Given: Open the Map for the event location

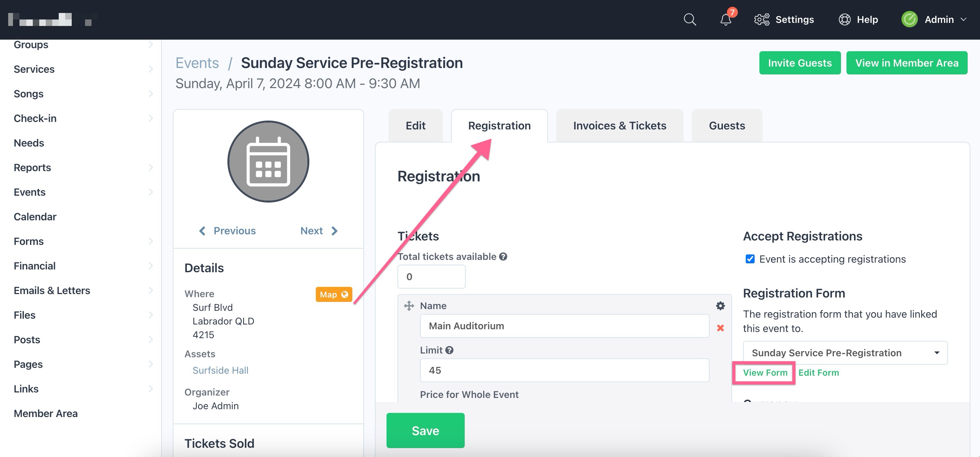Looking at the screenshot, I should coord(334,294).
